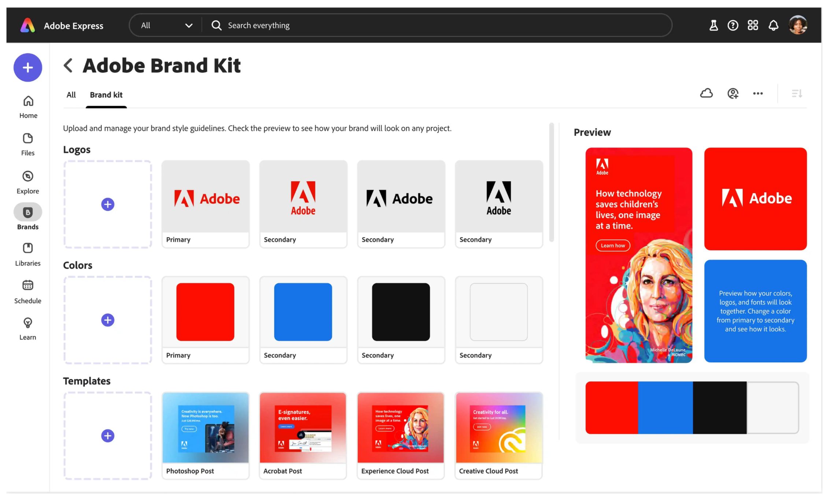Open the three-dots more options menu

click(758, 93)
